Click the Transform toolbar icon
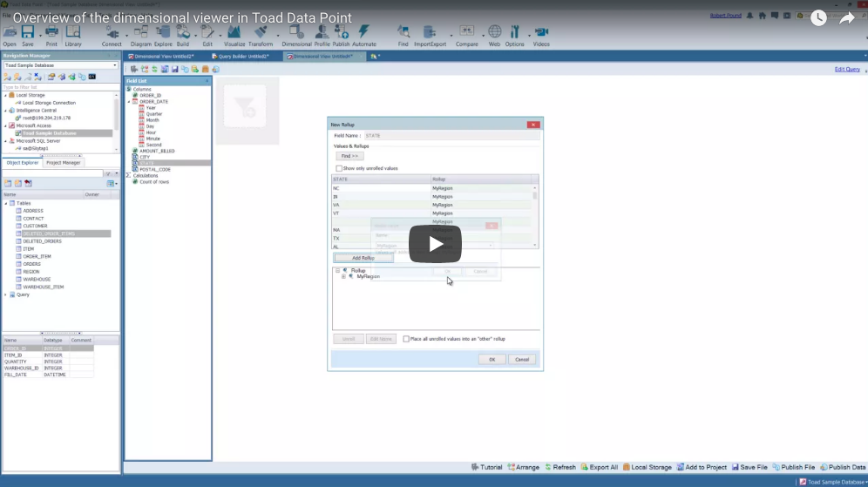Screen dimensions: 868x487 [x=261, y=35]
